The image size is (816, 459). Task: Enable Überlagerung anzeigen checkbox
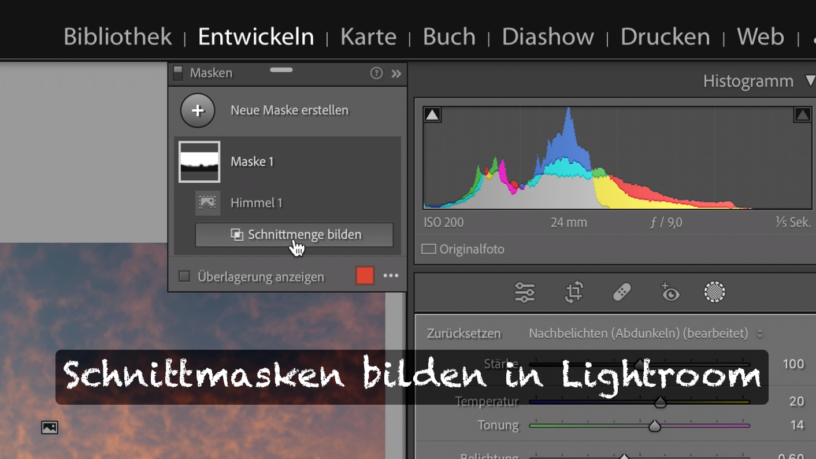pyautogui.click(x=184, y=276)
